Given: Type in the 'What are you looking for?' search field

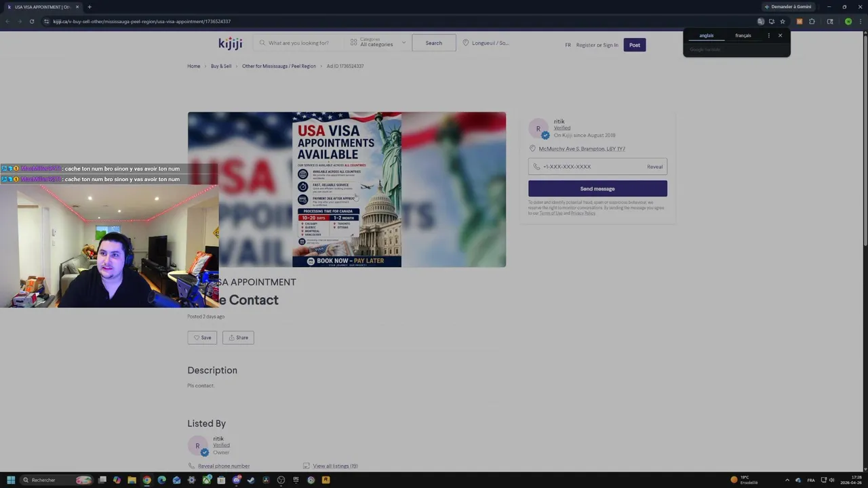Looking at the screenshot, I should pyautogui.click(x=298, y=43).
